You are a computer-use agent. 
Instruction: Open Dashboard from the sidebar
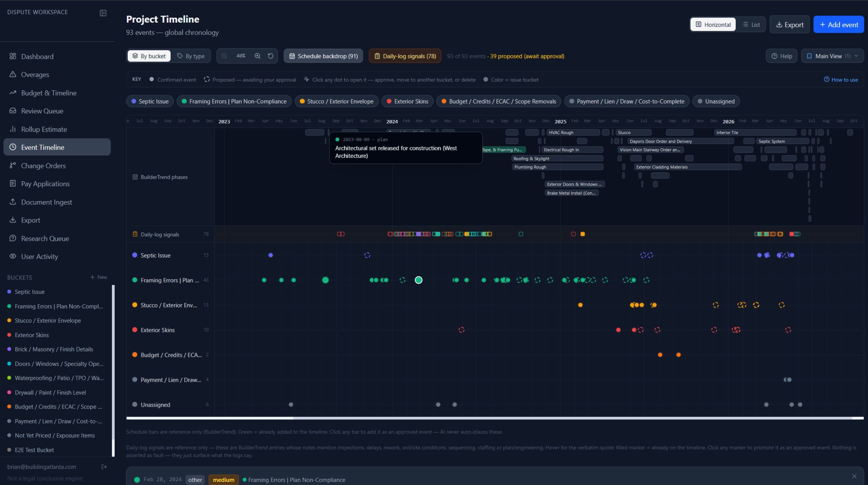click(x=57, y=56)
